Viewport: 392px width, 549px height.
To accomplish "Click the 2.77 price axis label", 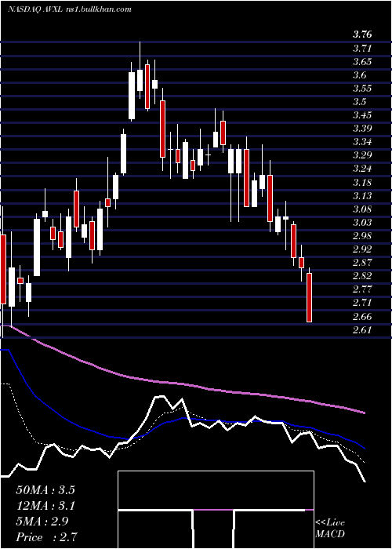I will coord(362,289).
